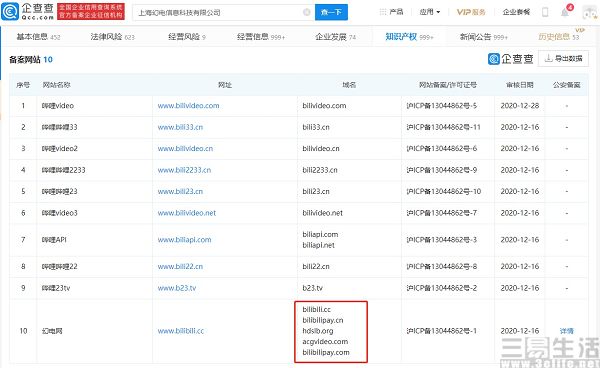Select domain text hdslb.org

pos(318,331)
